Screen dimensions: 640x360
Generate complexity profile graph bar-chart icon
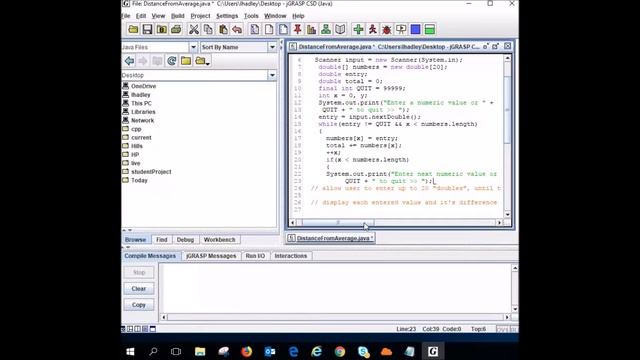click(311, 29)
